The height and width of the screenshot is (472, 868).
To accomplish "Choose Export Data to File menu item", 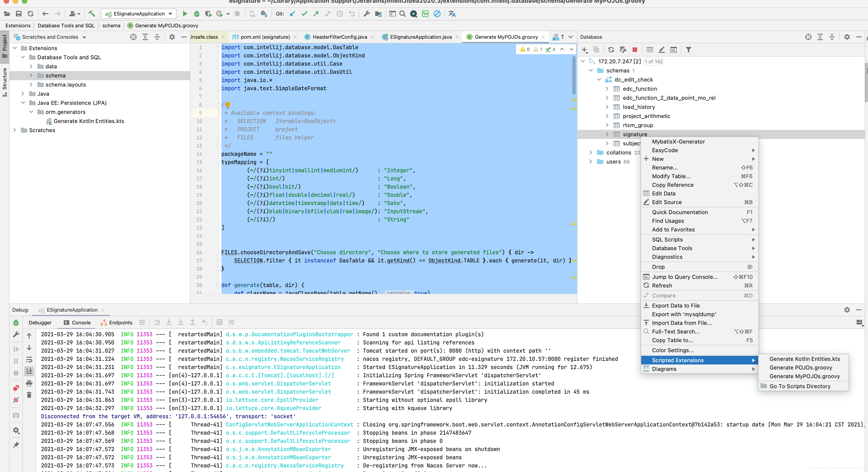I will [699, 305].
